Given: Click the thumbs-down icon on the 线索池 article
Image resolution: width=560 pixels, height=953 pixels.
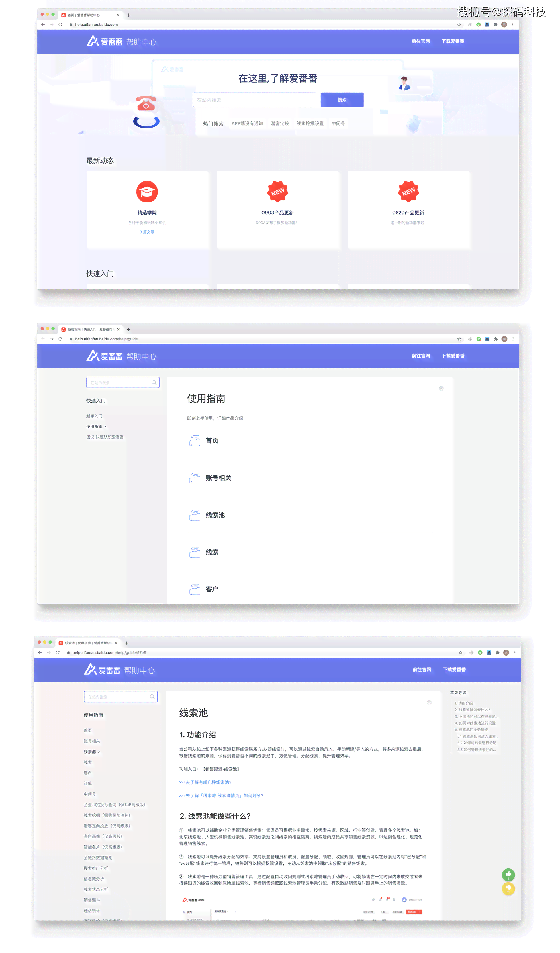Looking at the screenshot, I should pos(508,889).
